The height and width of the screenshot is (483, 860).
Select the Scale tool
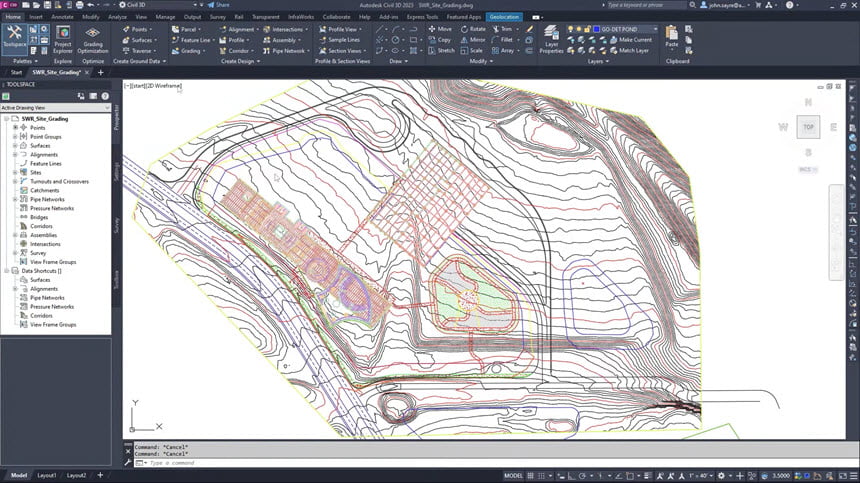472,50
